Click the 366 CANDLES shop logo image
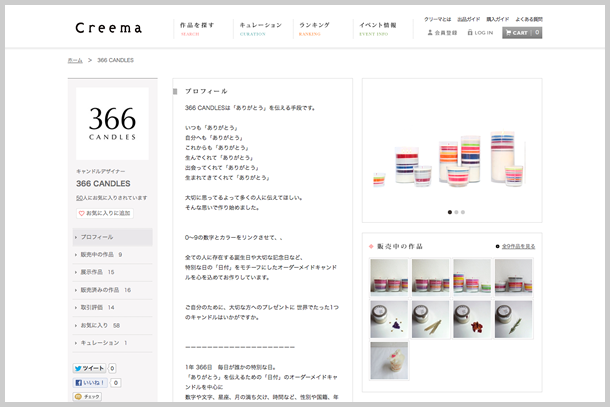The width and height of the screenshot is (610, 407). (112, 123)
